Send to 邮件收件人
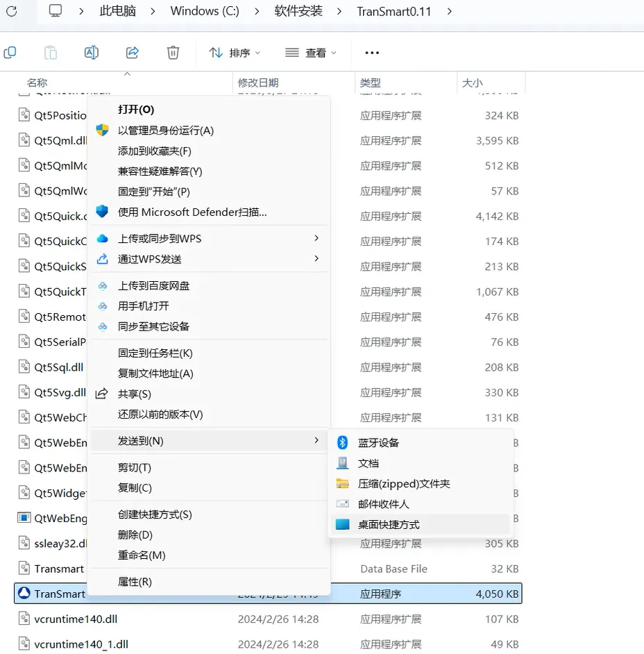644x654 pixels. tap(420, 504)
